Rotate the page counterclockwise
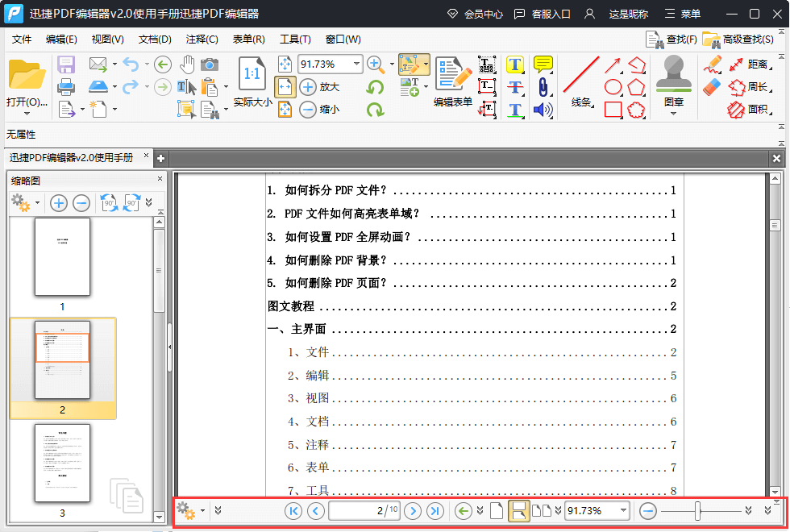The width and height of the screenshot is (790, 532). click(x=375, y=87)
